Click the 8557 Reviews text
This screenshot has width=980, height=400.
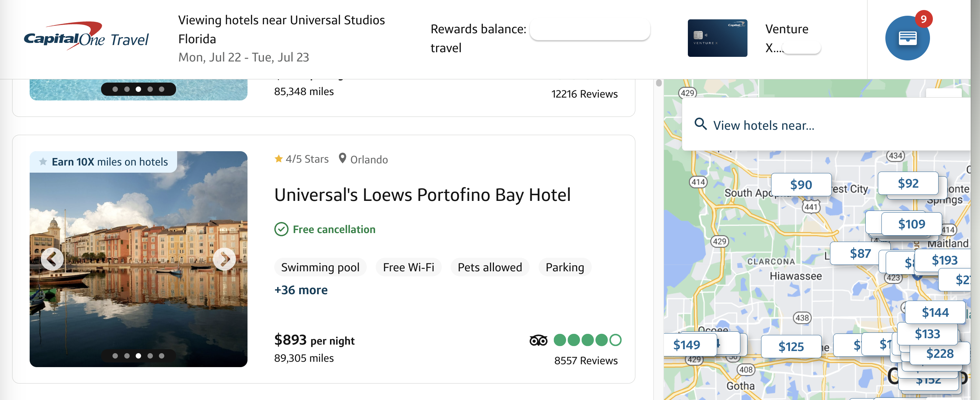(x=586, y=360)
